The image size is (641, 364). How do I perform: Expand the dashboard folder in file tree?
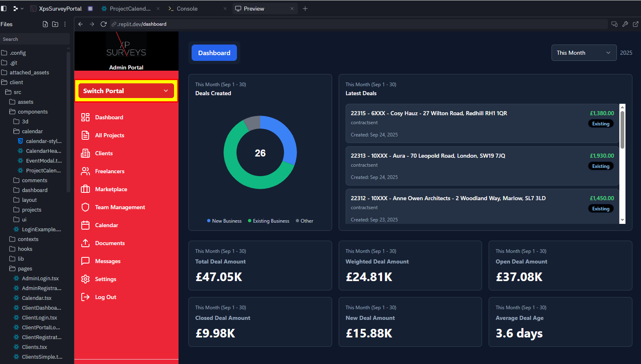[31, 190]
